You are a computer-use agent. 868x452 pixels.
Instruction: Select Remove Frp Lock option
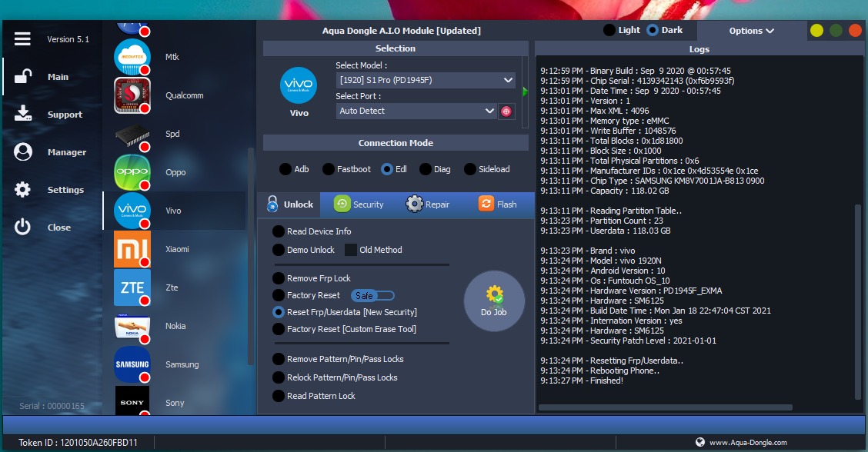pos(312,278)
